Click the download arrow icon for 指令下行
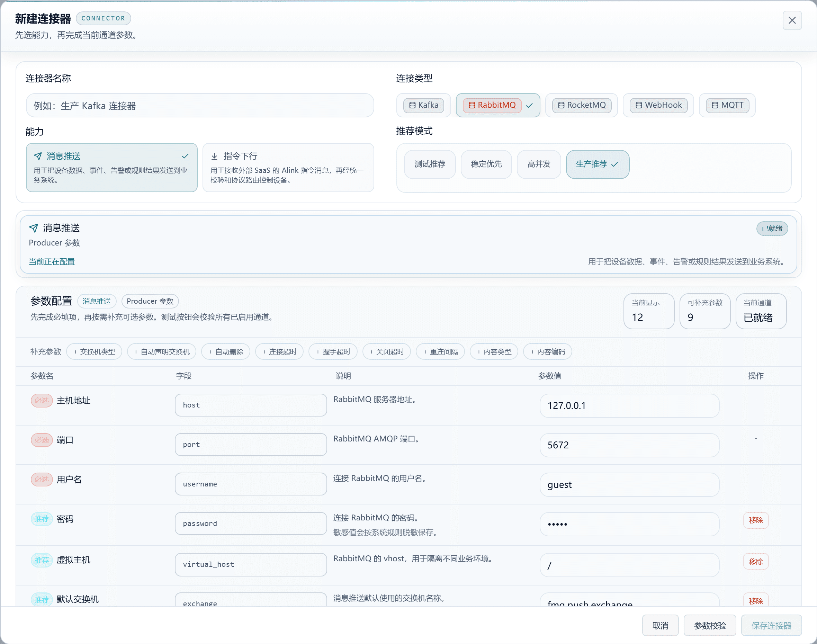Viewport: 817px width, 644px height. [x=214, y=156]
